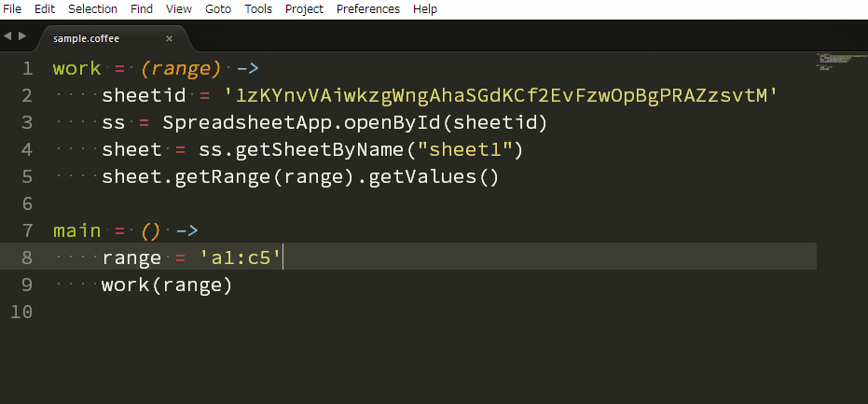Open the Tools menu
The width and height of the screenshot is (868, 404).
tap(258, 9)
